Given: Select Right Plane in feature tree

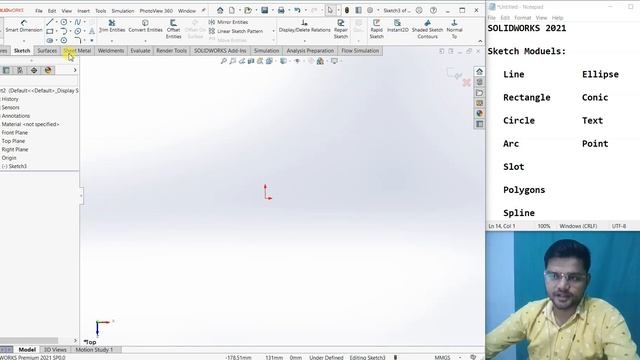Looking at the screenshot, I should 15,149.
